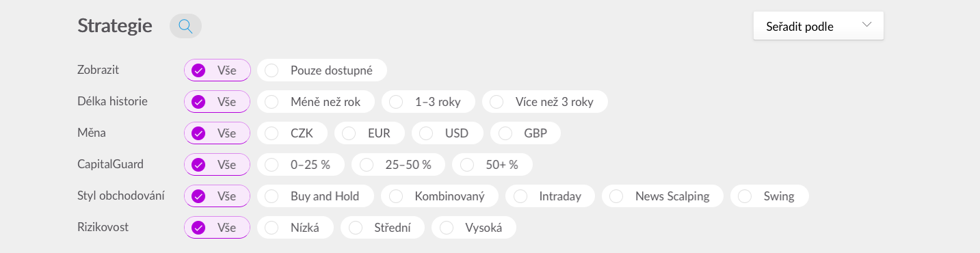This screenshot has width=980, height=253.
Task: Expand the Seřadit podle dropdown
Action: pos(819,26)
